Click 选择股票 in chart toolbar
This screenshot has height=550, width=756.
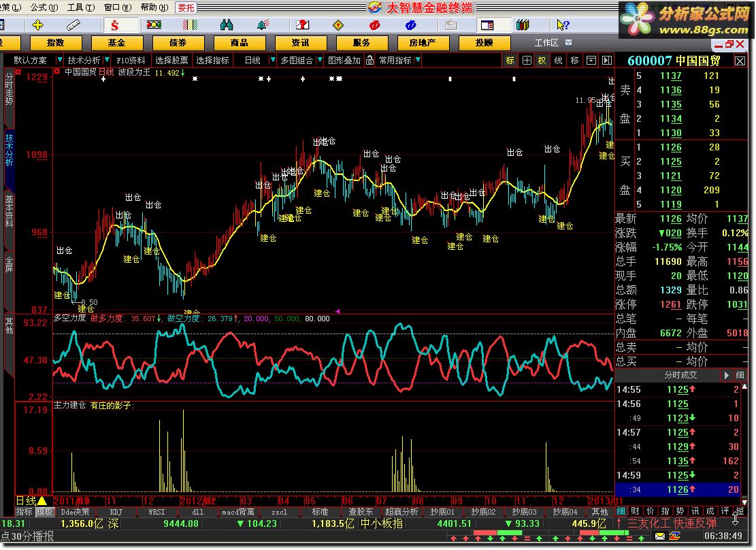pos(171,61)
